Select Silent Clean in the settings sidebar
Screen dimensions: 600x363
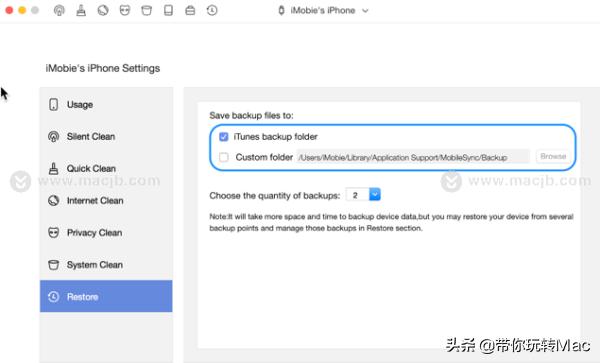pyautogui.click(x=106, y=137)
